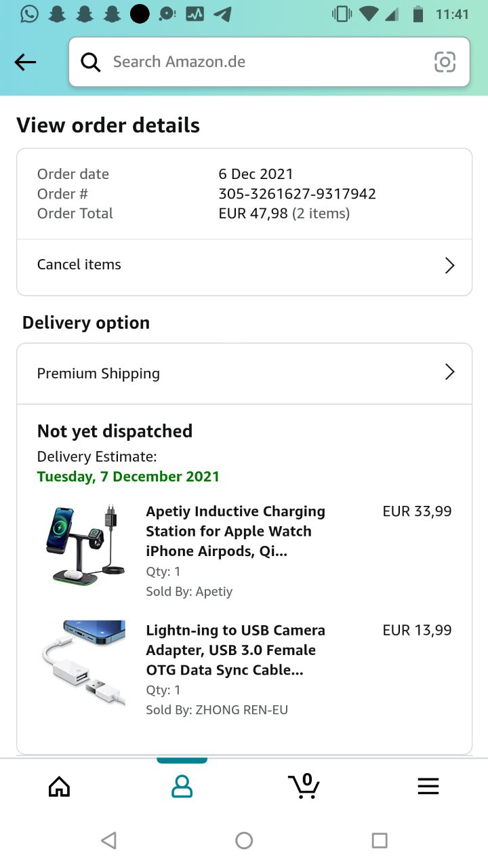Image resolution: width=488 pixels, height=868 pixels.
Task: Expand the Cancel items chevron
Action: (x=449, y=265)
